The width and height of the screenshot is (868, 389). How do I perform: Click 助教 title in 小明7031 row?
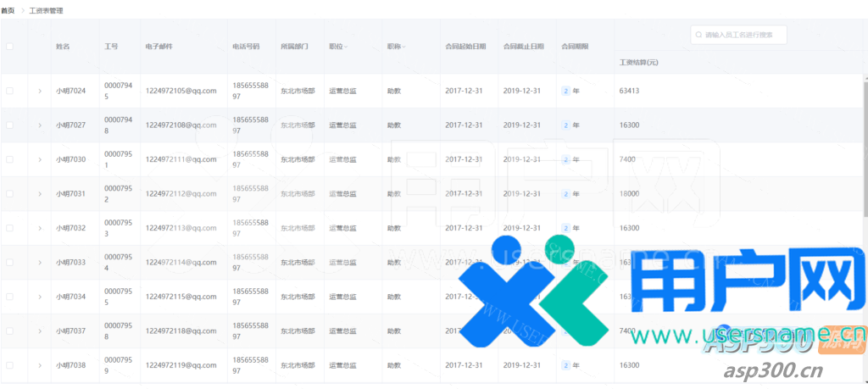coord(394,194)
